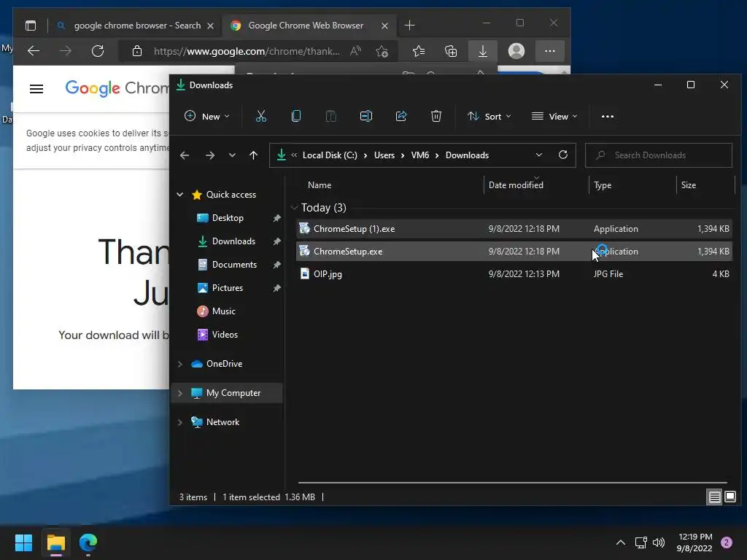This screenshot has width=747, height=560.
Task: Open recent locations dropdown arrow
Action: (231, 155)
